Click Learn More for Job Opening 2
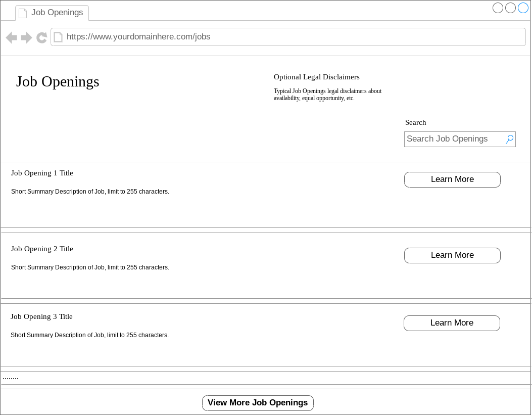The image size is (532, 415). point(452,255)
